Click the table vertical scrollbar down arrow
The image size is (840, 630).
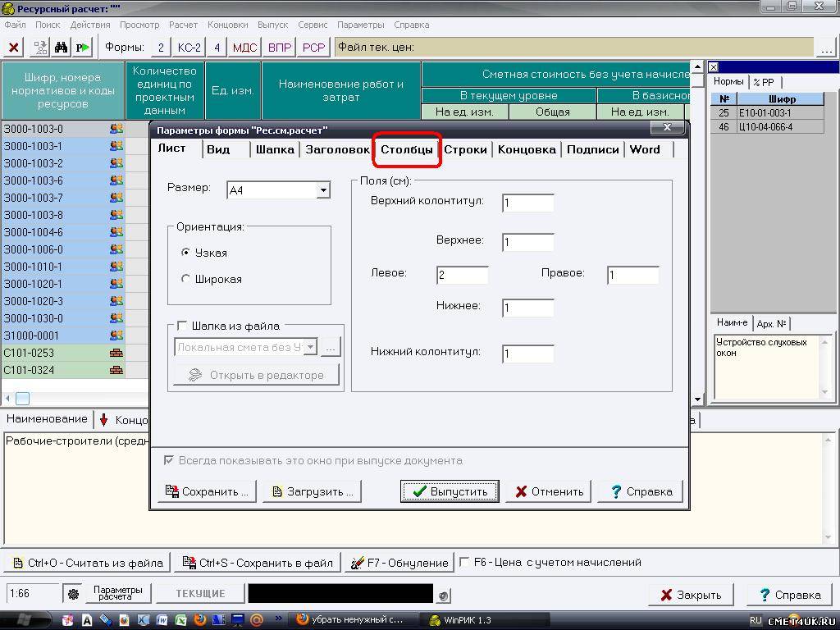[697, 399]
